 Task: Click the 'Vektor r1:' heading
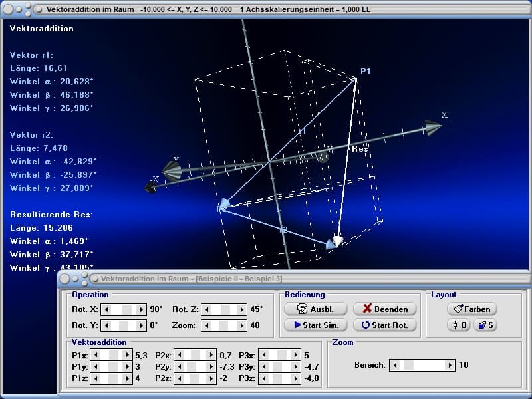pos(31,55)
